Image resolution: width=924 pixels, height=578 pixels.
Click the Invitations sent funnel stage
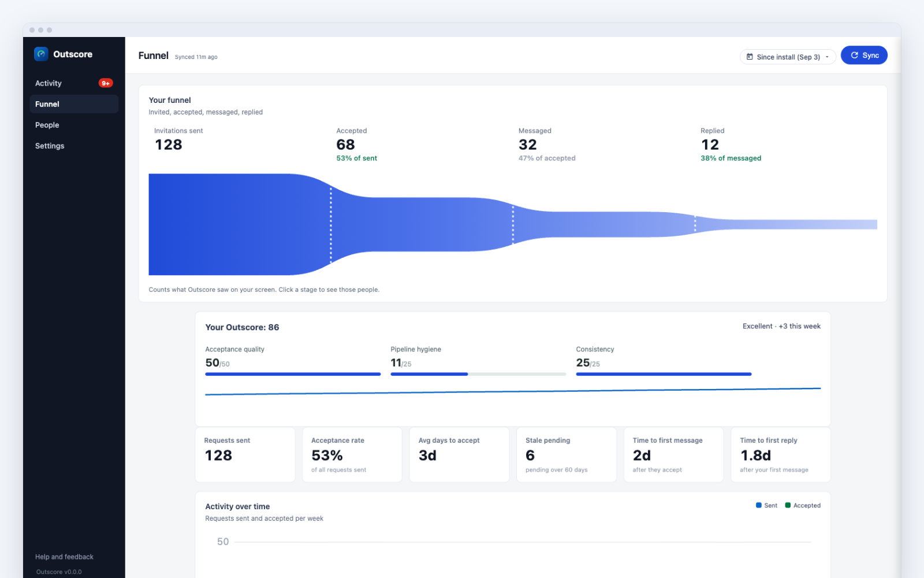tap(240, 224)
